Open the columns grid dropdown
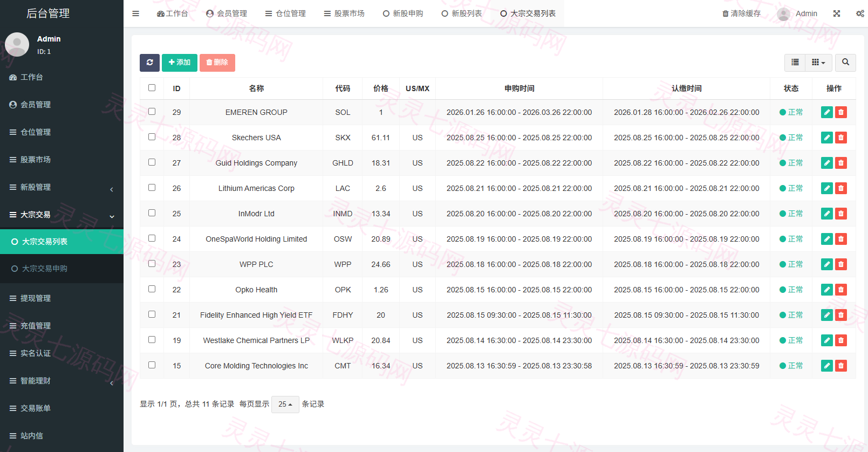Screen dimensions: 868x452 pyautogui.click(x=818, y=63)
